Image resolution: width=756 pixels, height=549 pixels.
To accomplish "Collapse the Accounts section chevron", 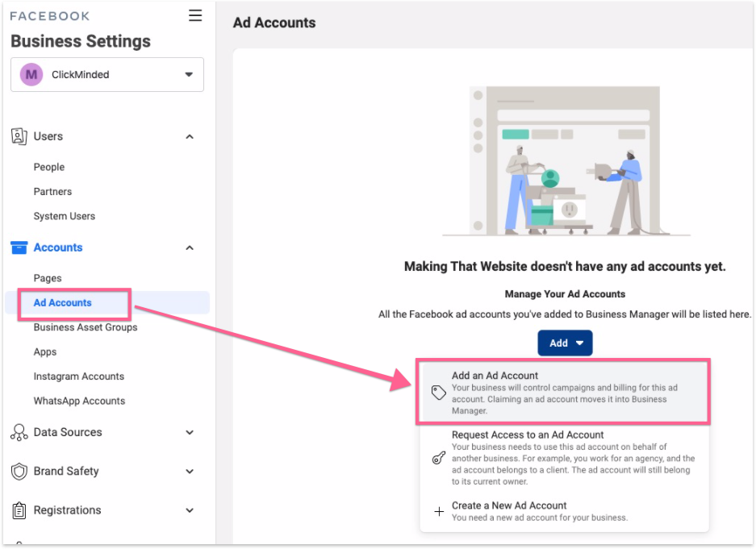I will (x=190, y=247).
